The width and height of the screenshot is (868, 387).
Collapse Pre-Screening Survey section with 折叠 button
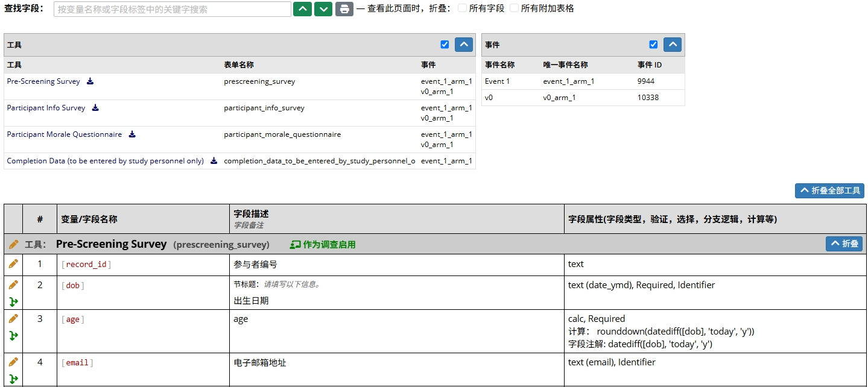tap(844, 244)
